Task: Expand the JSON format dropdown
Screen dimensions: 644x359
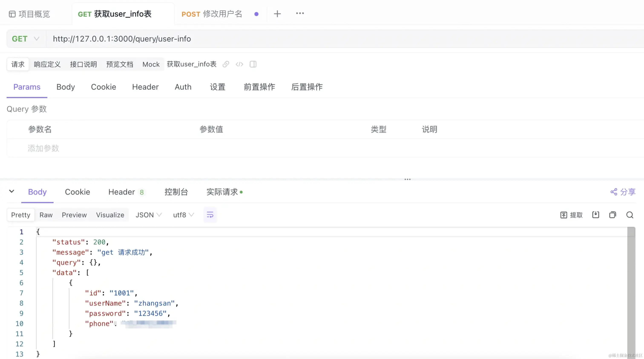Action: [148, 215]
